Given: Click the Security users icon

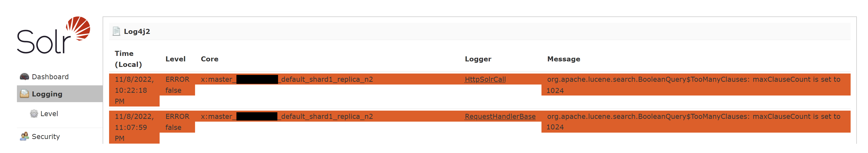Looking at the screenshot, I should tap(24, 137).
